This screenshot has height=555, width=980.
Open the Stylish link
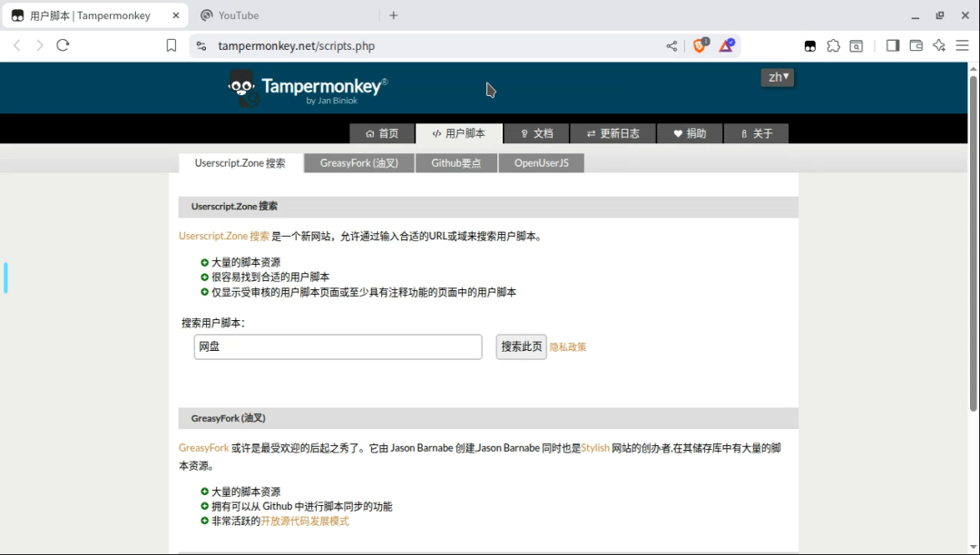(x=595, y=448)
